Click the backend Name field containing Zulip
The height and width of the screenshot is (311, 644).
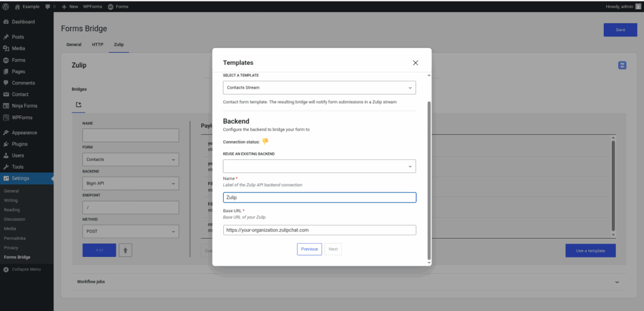point(319,198)
